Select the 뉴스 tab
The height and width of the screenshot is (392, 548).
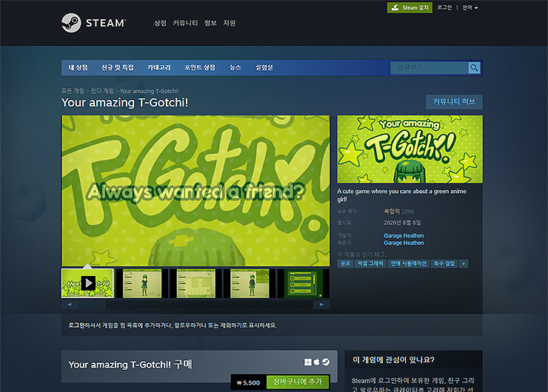tap(235, 68)
